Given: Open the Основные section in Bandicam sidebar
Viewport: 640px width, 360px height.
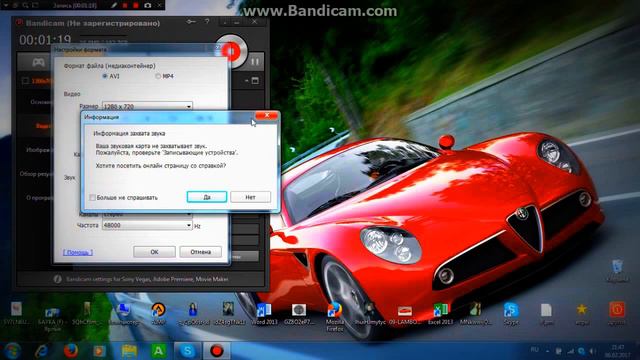Looking at the screenshot, I should (x=41, y=102).
